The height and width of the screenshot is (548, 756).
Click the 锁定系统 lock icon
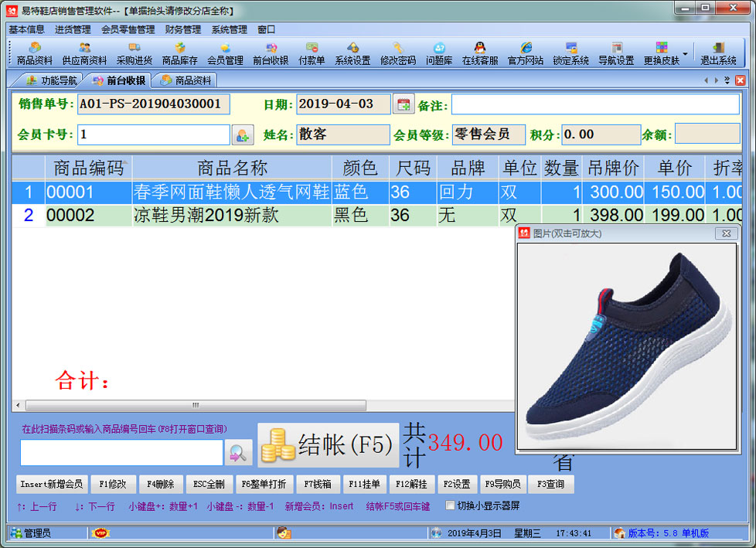tap(570, 53)
